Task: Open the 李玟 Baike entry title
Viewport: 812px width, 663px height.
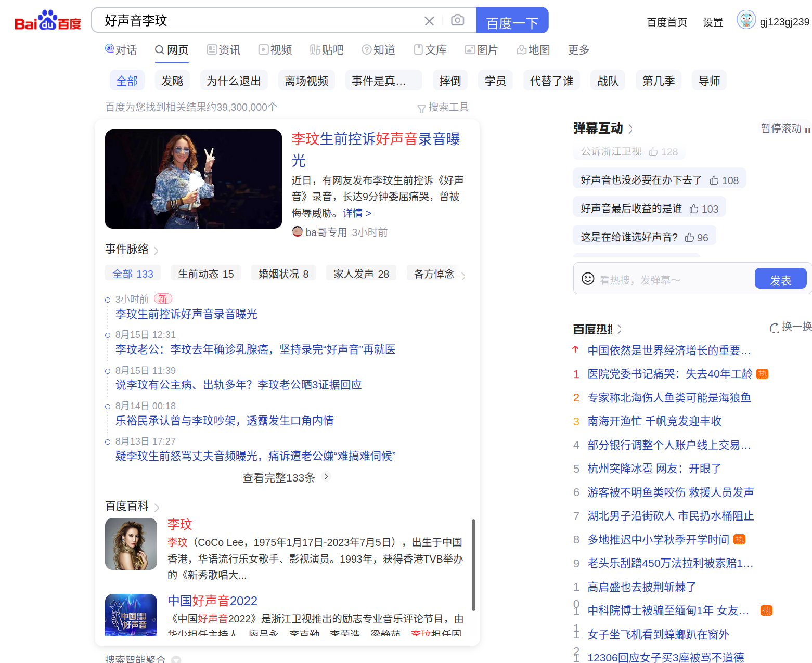Action: click(x=180, y=524)
